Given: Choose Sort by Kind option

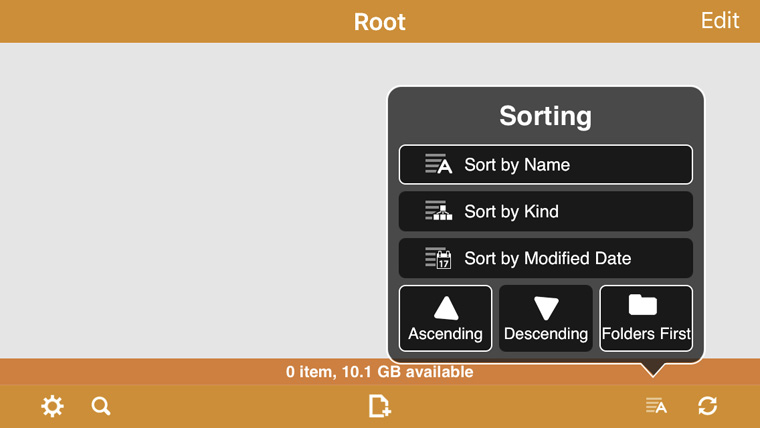Looking at the screenshot, I should pyautogui.click(x=546, y=211).
